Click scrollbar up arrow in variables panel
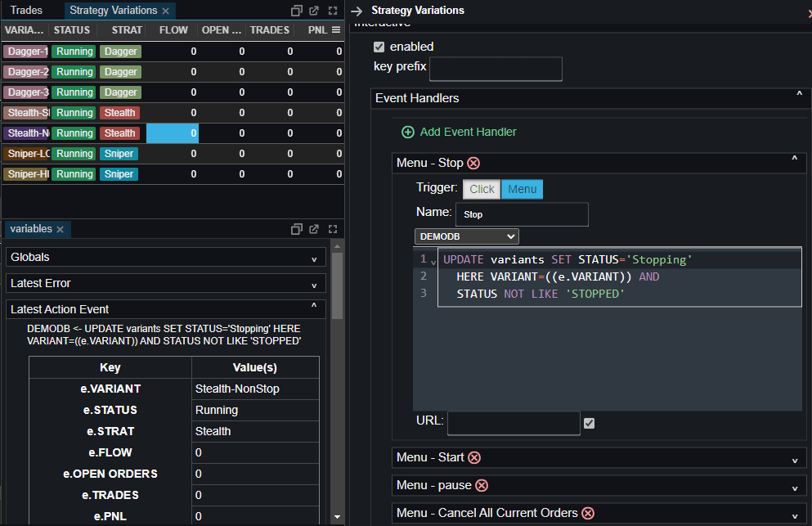The image size is (812, 526). tap(337, 246)
